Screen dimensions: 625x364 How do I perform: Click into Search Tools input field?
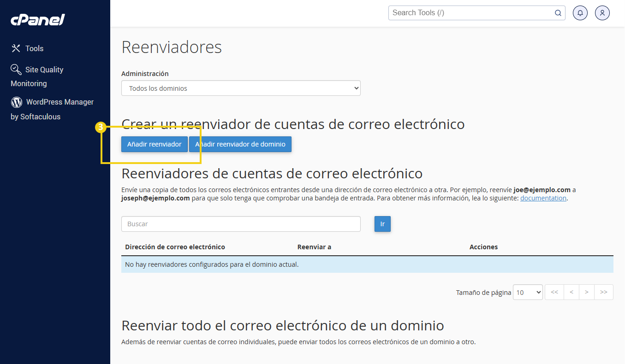coord(470,13)
